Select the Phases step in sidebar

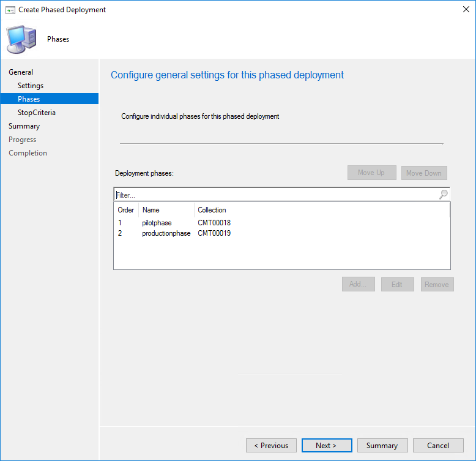point(29,99)
